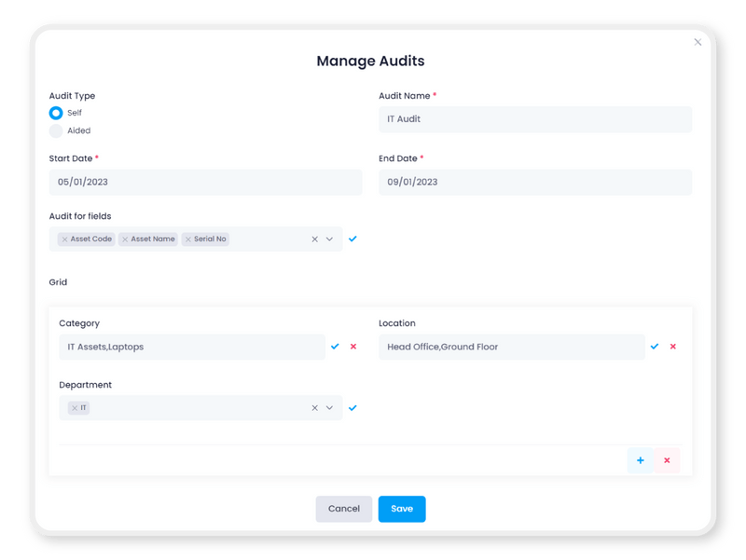Remove the Serial No chip
This screenshot has height=560, width=746.
[187, 239]
